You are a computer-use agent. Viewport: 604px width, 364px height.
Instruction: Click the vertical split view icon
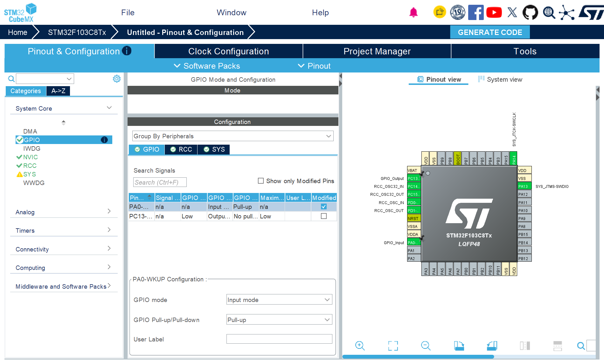[525, 346]
